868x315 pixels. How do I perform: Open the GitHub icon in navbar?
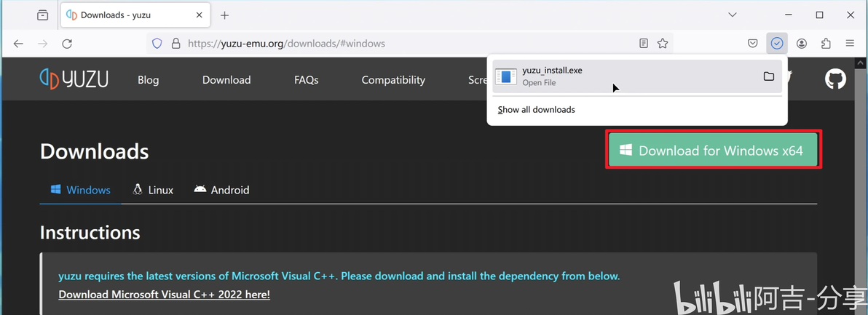(835, 79)
